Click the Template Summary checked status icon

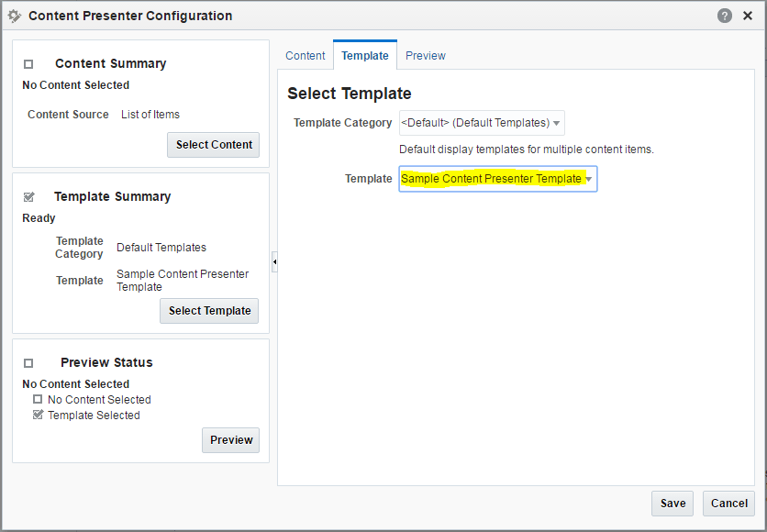28,196
